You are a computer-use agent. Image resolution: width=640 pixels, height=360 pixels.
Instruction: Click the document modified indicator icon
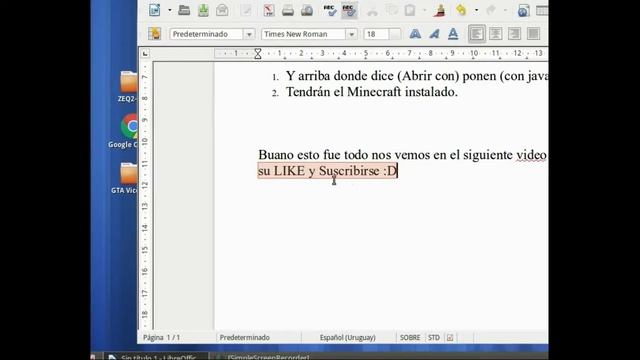pos(450,338)
